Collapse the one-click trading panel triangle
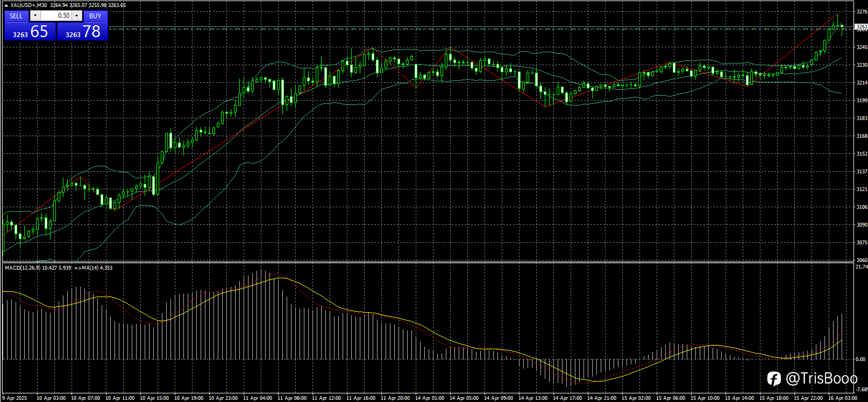This screenshot has height=402, width=868. pyautogui.click(x=6, y=5)
